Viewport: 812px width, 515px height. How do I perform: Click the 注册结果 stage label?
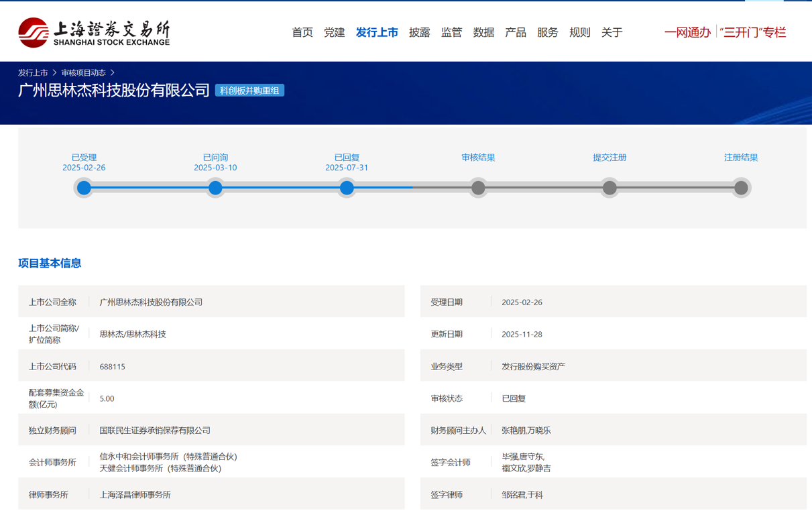pos(741,158)
